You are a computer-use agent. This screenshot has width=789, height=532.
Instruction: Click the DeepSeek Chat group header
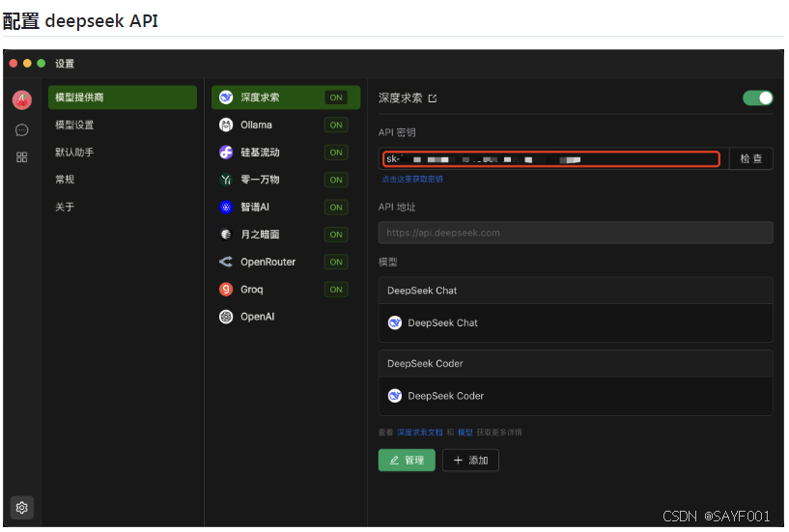(x=576, y=291)
